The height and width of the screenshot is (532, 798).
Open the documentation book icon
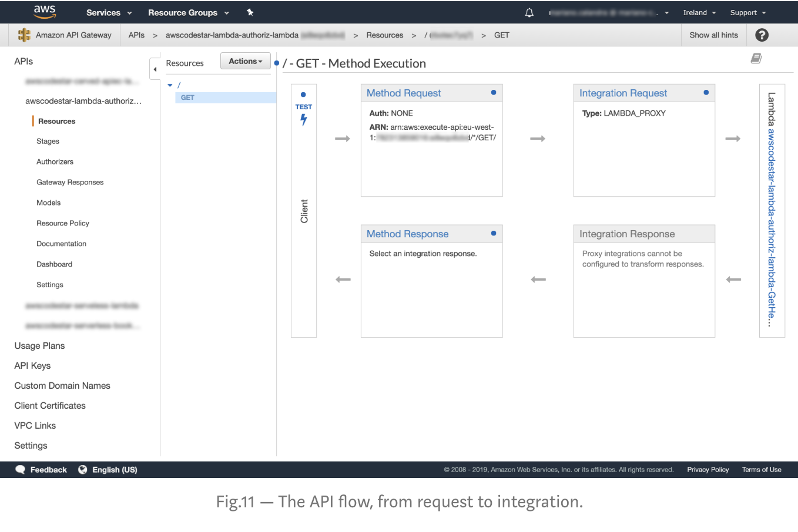(756, 58)
